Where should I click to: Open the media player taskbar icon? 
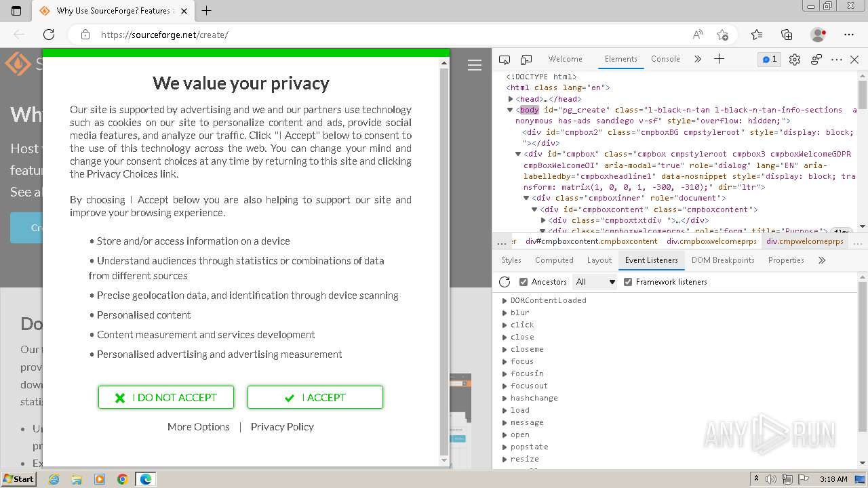tap(100, 479)
